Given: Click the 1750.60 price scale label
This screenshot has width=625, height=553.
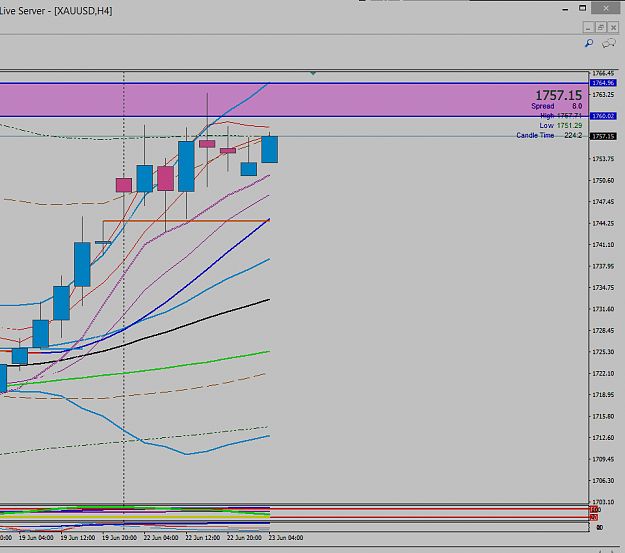Looking at the screenshot, I should tap(603, 181).
